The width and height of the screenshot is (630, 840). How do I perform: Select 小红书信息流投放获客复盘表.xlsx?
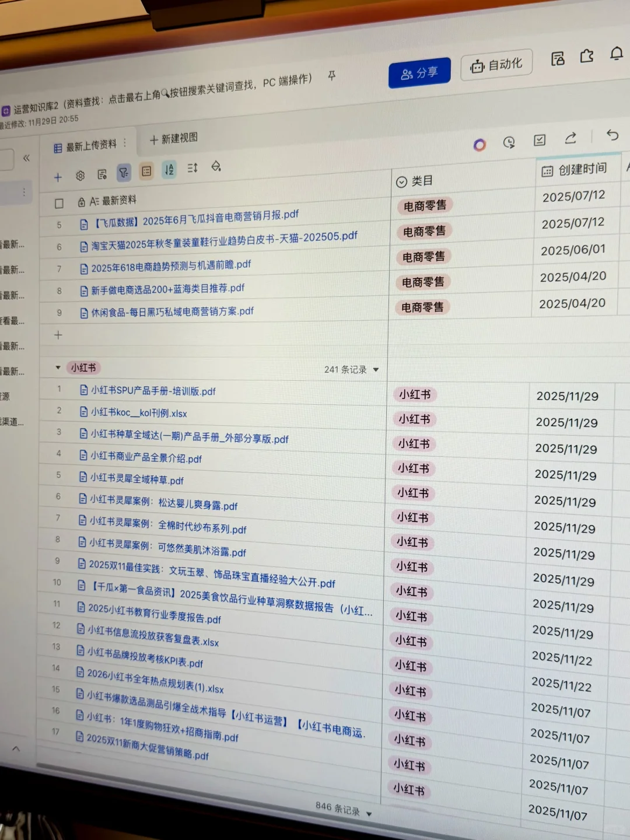(x=153, y=635)
